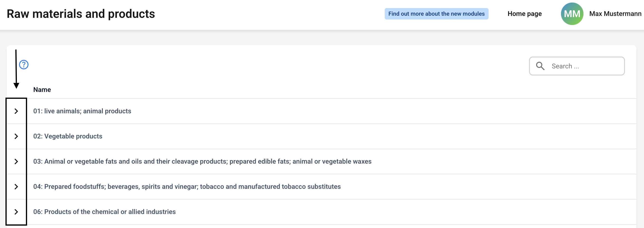Image resolution: width=644 pixels, height=228 pixels.
Task: Select row text for 03 fats and oils
Action: click(x=202, y=161)
